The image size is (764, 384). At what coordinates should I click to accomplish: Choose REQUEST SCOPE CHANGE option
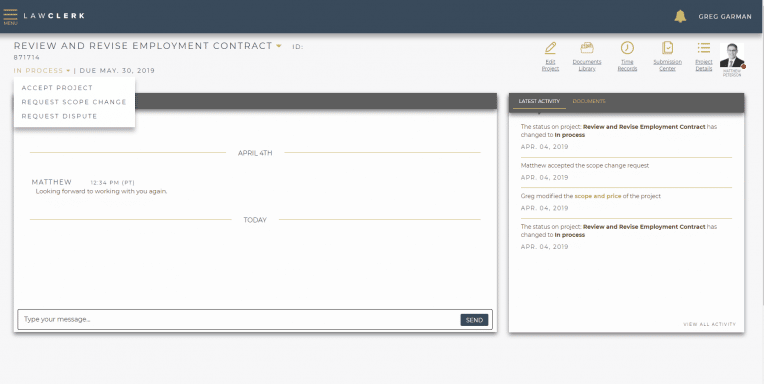pyautogui.click(x=74, y=102)
